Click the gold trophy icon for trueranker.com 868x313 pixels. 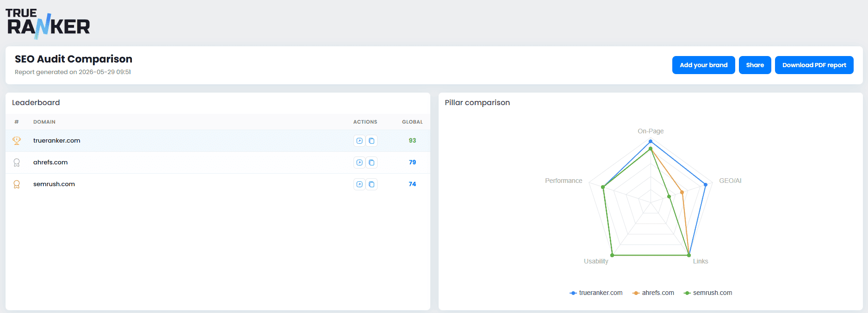point(17,141)
